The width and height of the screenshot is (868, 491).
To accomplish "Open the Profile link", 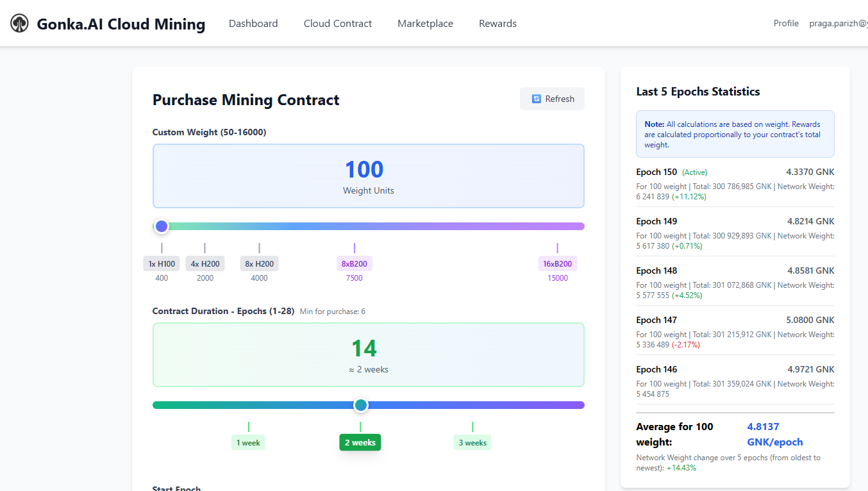I will [786, 24].
